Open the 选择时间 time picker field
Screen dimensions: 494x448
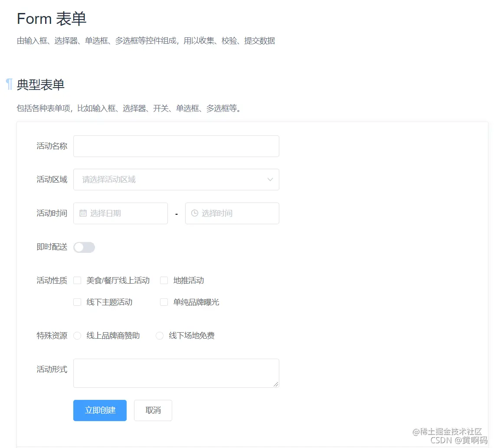click(x=232, y=213)
